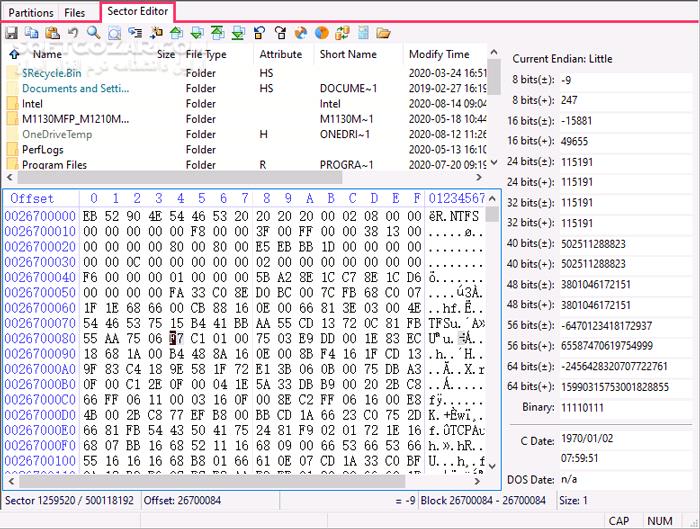Click hex view horizontal scrollbar left arrow
Viewport: 700px width, 529px height.
click(11, 481)
